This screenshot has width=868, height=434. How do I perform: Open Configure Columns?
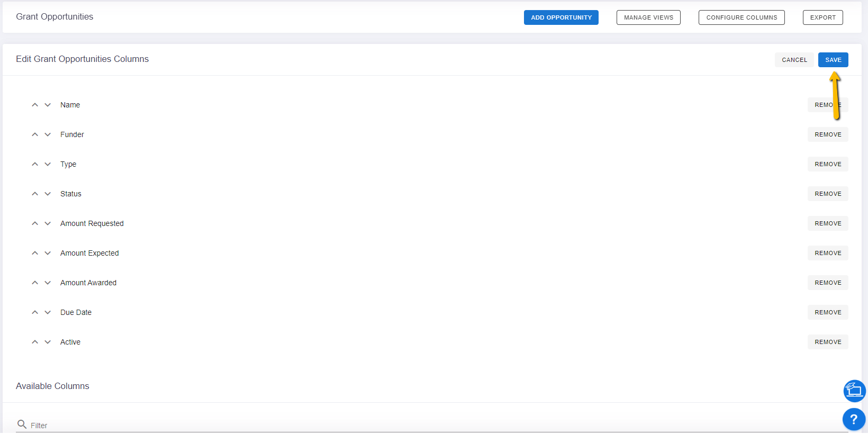coord(742,17)
